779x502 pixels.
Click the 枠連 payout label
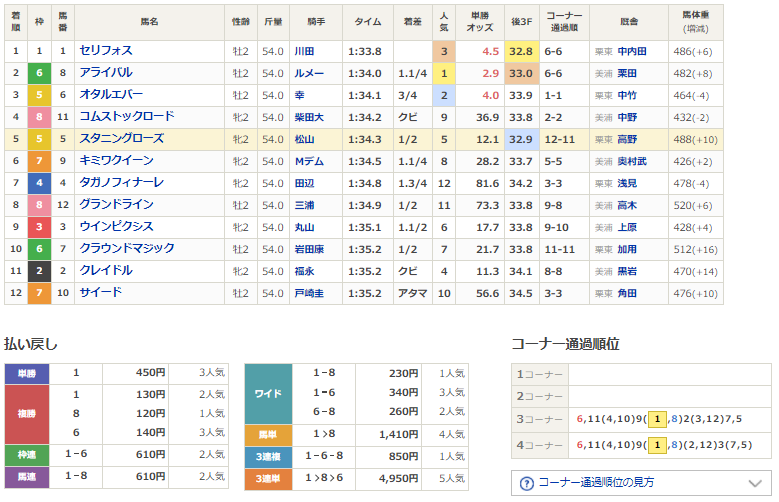(x=27, y=455)
